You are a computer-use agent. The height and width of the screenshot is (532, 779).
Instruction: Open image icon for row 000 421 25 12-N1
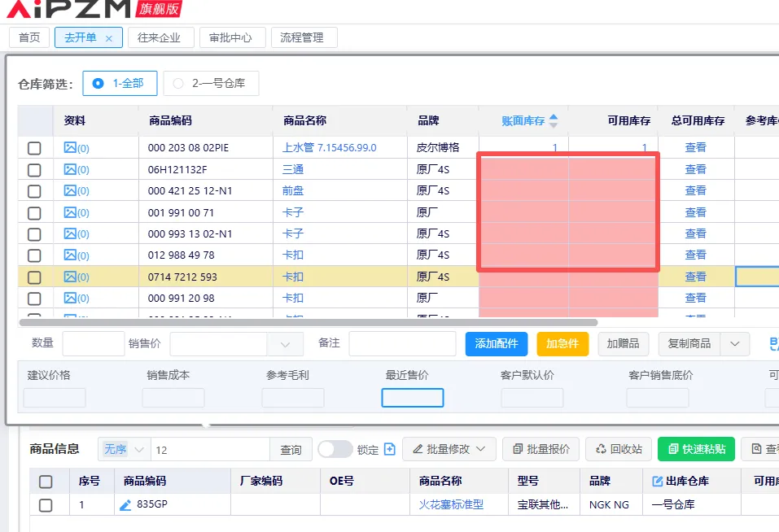70,190
